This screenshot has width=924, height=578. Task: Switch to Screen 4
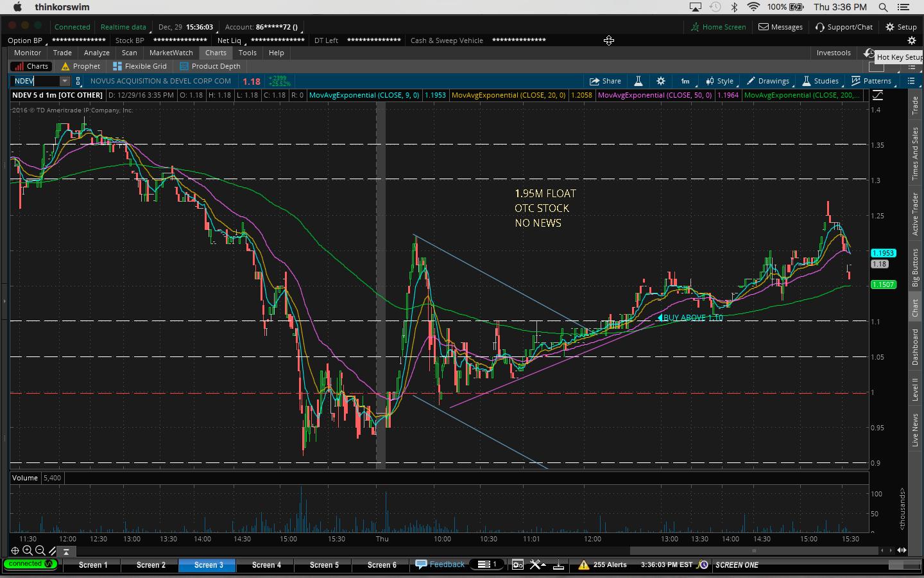pyautogui.click(x=266, y=565)
